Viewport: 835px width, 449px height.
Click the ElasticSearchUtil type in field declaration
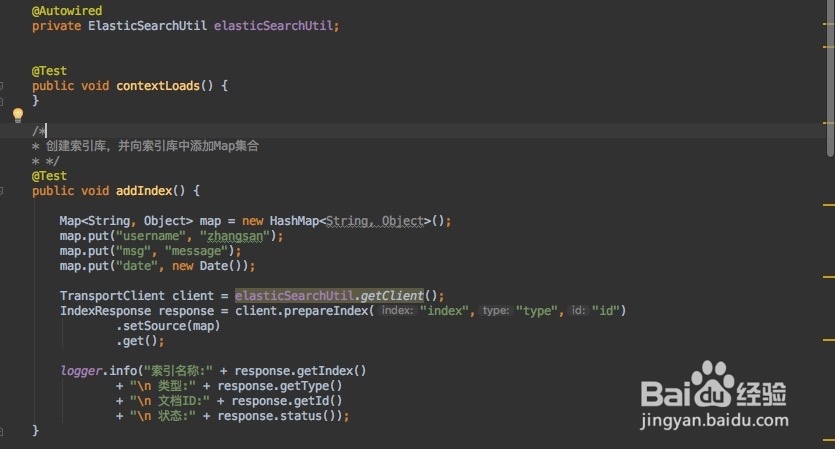pos(148,26)
